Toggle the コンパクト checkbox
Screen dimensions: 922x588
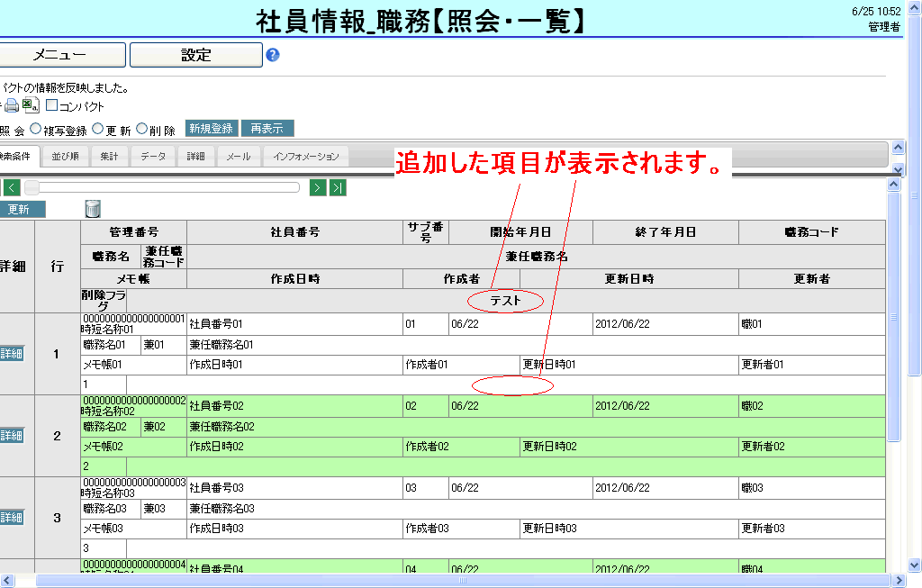(x=51, y=105)
